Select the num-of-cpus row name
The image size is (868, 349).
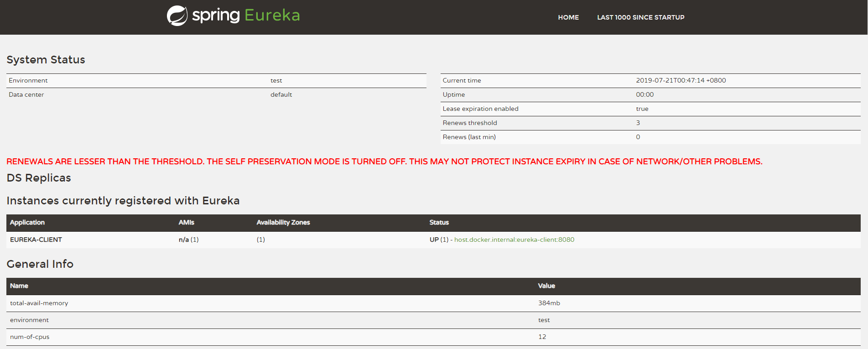pos(30,337)
